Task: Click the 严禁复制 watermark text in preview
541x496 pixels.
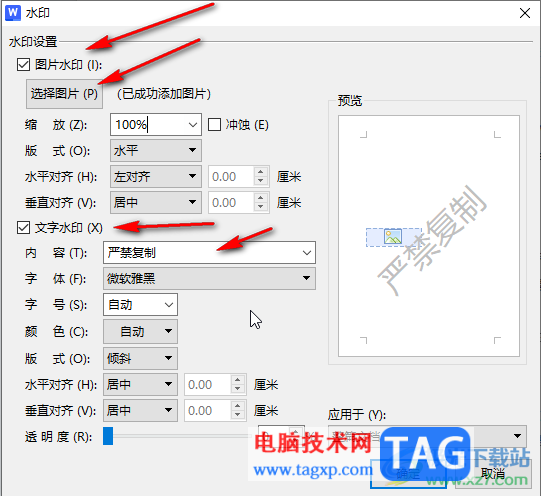Action: point(432,240)
